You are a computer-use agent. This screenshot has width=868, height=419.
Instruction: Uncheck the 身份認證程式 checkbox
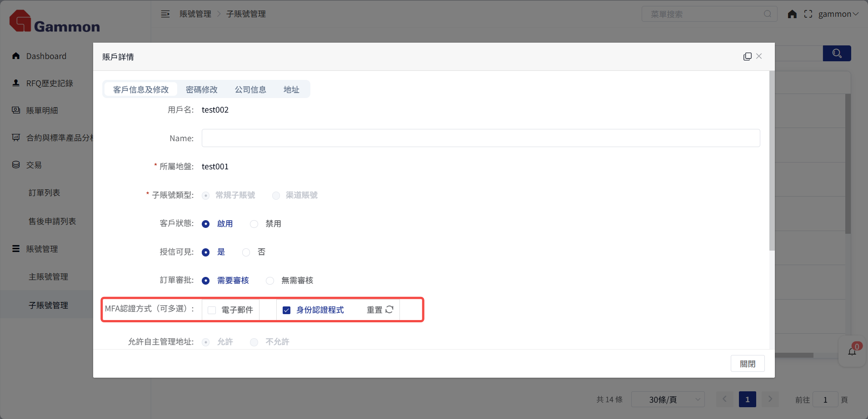[x=287, y=310]
